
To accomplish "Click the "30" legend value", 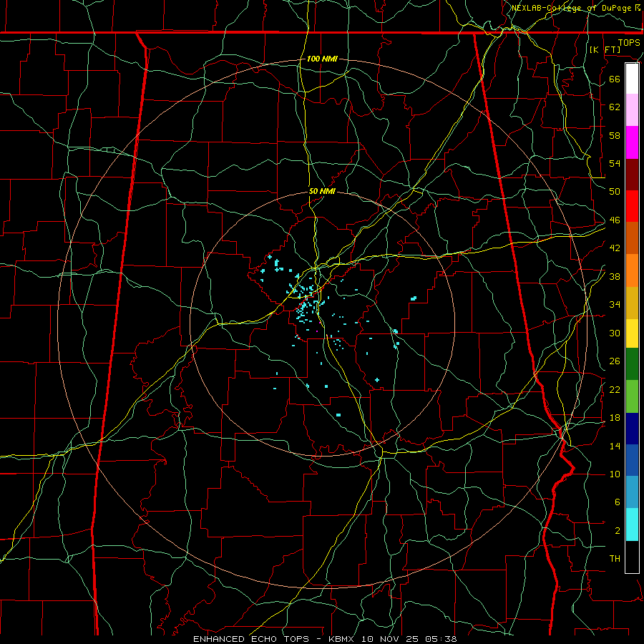I will click(x=615, y=333).
